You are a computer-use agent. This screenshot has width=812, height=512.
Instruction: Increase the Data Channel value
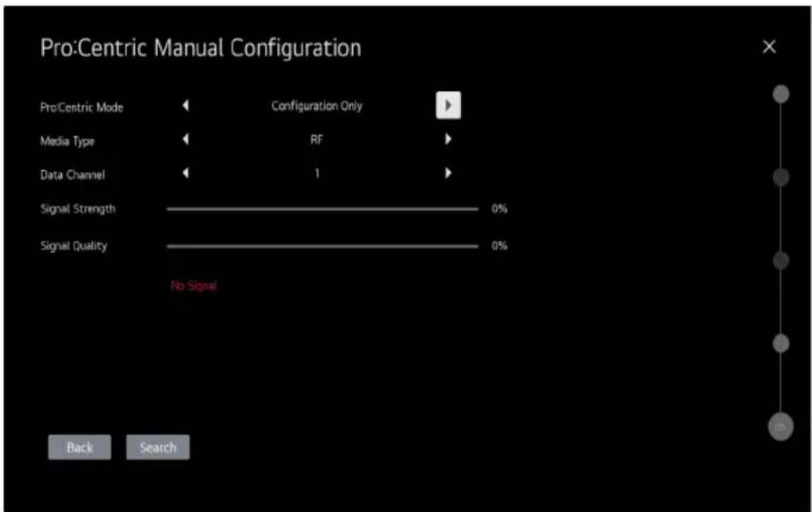[448, 173]
